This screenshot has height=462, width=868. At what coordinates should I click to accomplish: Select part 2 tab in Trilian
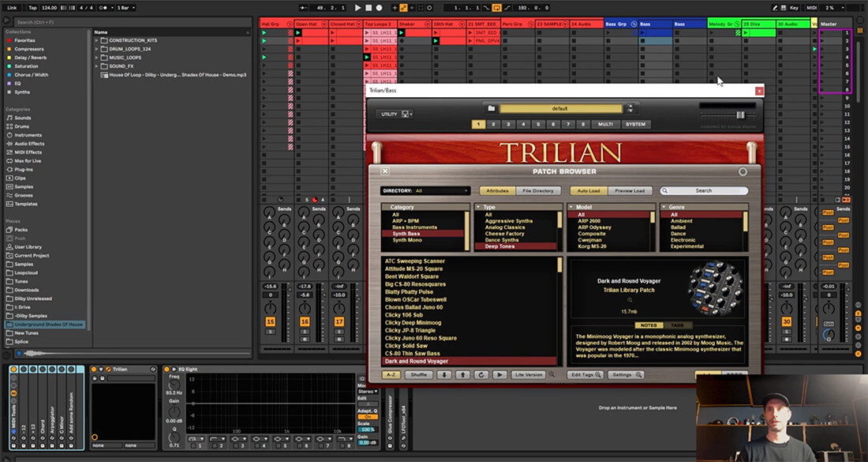coord(493,125)
